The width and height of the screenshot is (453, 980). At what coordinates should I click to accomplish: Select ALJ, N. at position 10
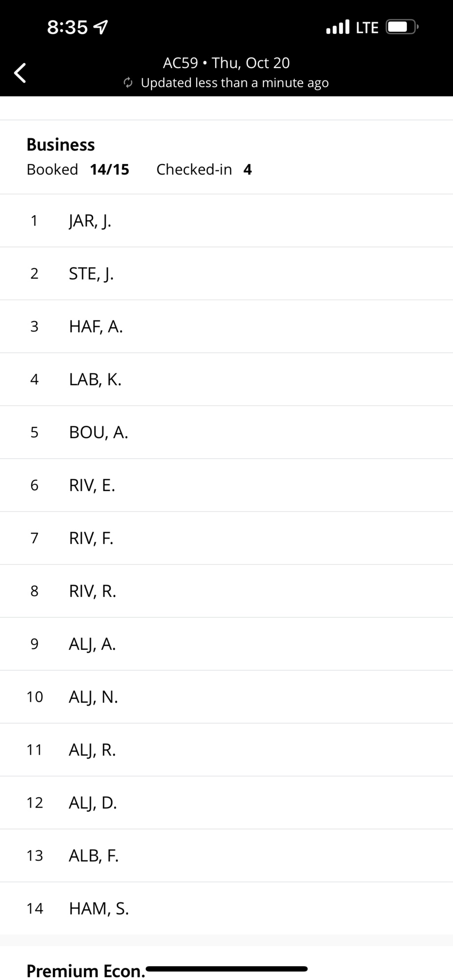[x=226, y=697]
